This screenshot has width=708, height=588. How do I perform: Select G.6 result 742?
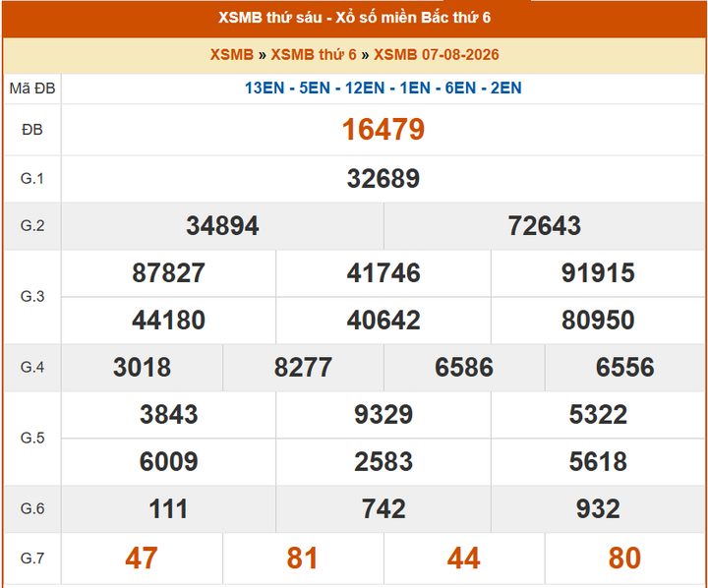click(383, 509)
